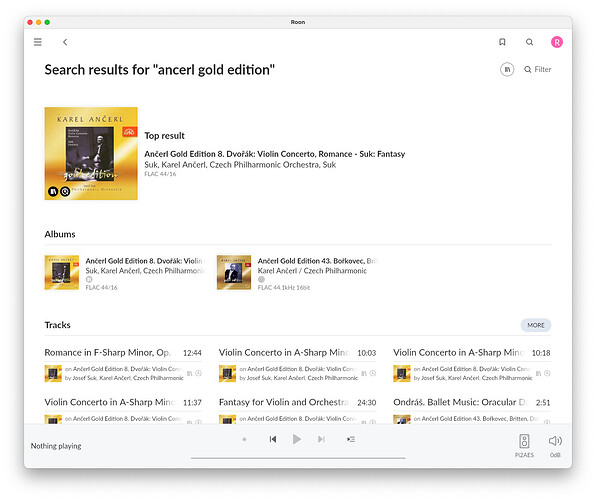Select the PI2AES audio zone
The width and height of the screenshot is (595, 500).
[524, 445]
